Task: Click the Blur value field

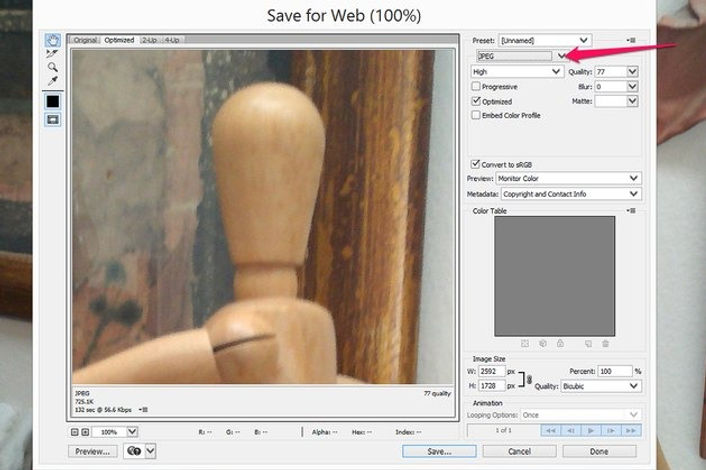Action: click(611, 86)
